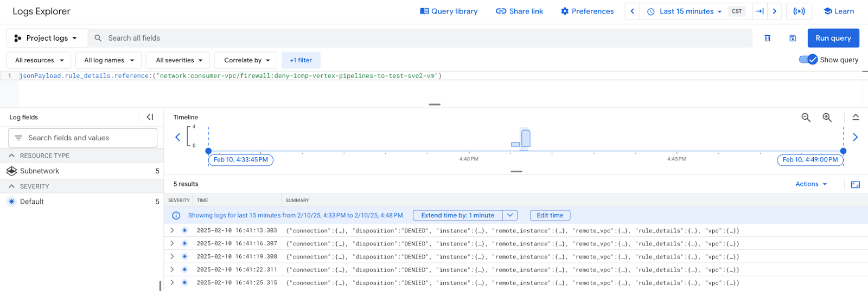This screenshot has height=291, width=868.
Task: Click the Search fields and values box
Action: coord(83,138)
